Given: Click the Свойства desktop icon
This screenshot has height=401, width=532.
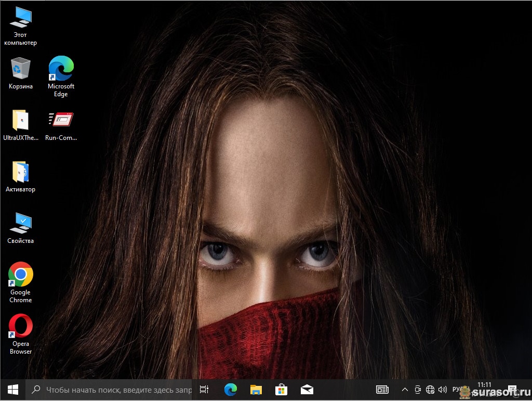Looking at the screenshot, I should pos(20,223).
